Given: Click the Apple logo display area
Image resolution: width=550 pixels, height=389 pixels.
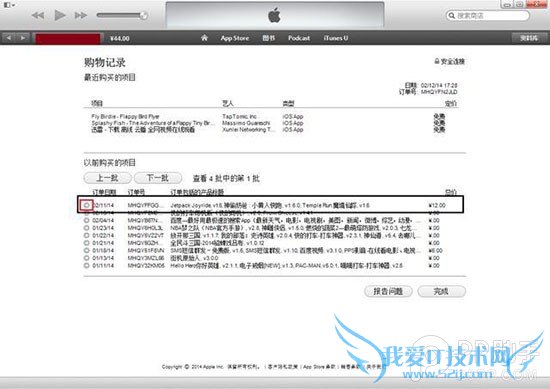Looking at the screenshot, I should pos(275,15).
